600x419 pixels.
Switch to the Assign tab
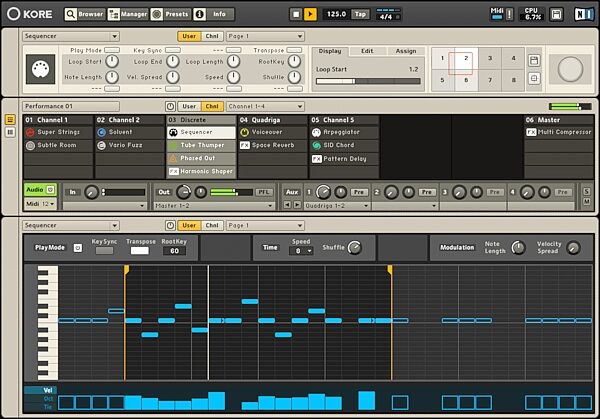pyautogui.click(x=406, y=51)
